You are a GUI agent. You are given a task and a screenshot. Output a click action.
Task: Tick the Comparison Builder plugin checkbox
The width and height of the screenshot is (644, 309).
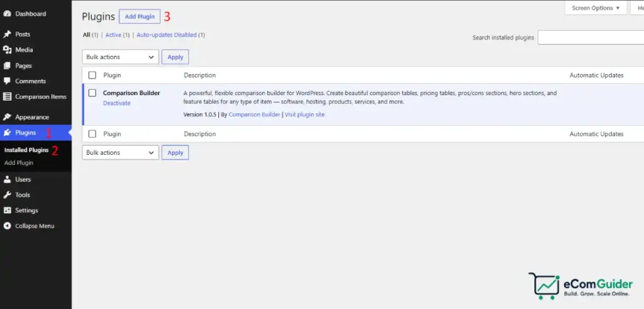click(x=92, y=93)
